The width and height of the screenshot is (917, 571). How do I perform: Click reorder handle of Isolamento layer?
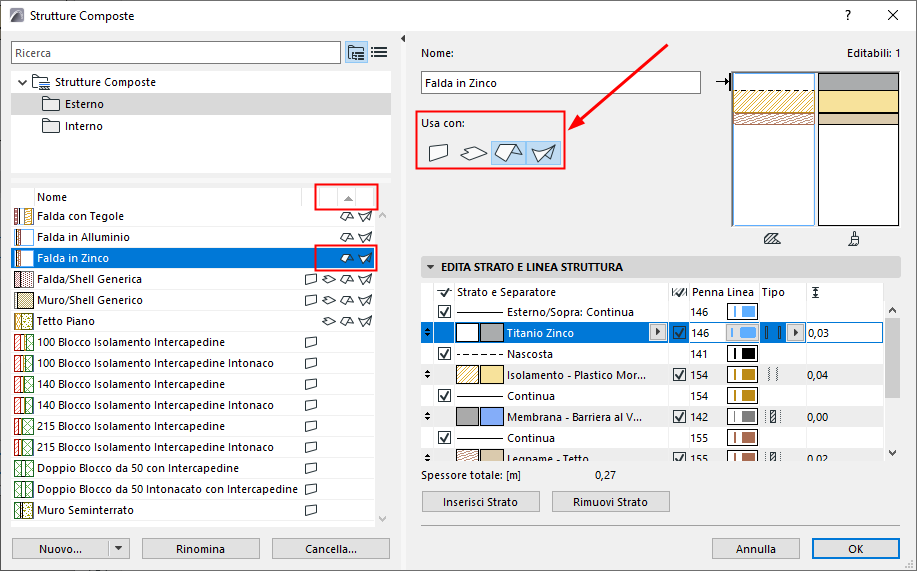coord(428,375)
